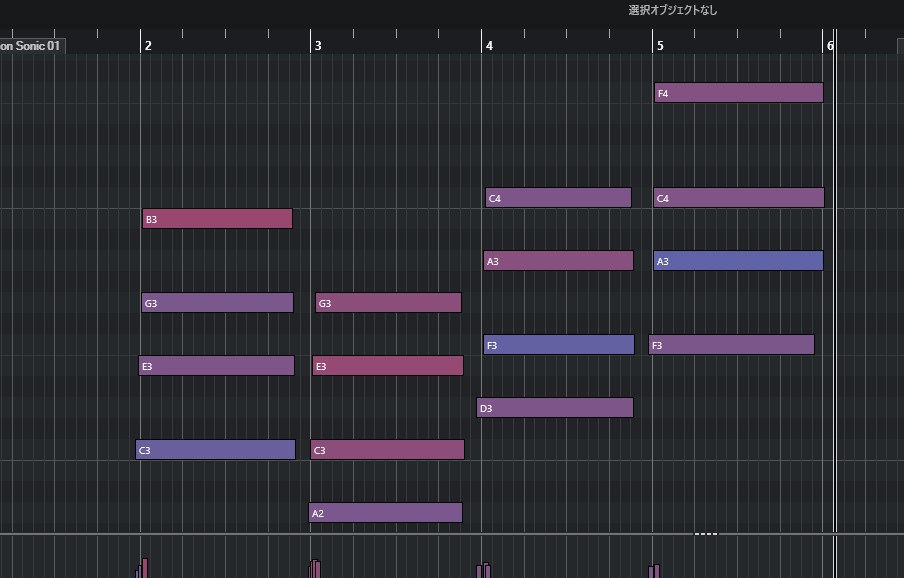Screen dimensions: 904x578
Task: Select the C4 note in bar 4
Action: [x=558, y=198]
